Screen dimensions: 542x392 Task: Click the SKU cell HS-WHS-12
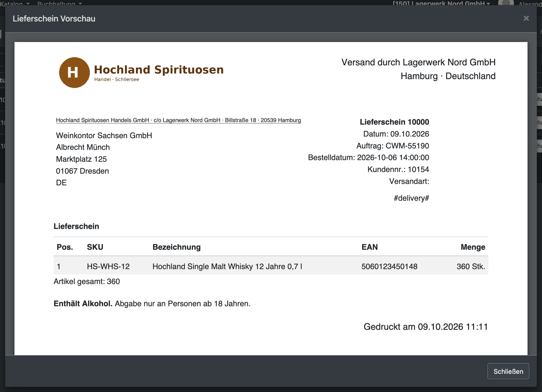(108, 266)
